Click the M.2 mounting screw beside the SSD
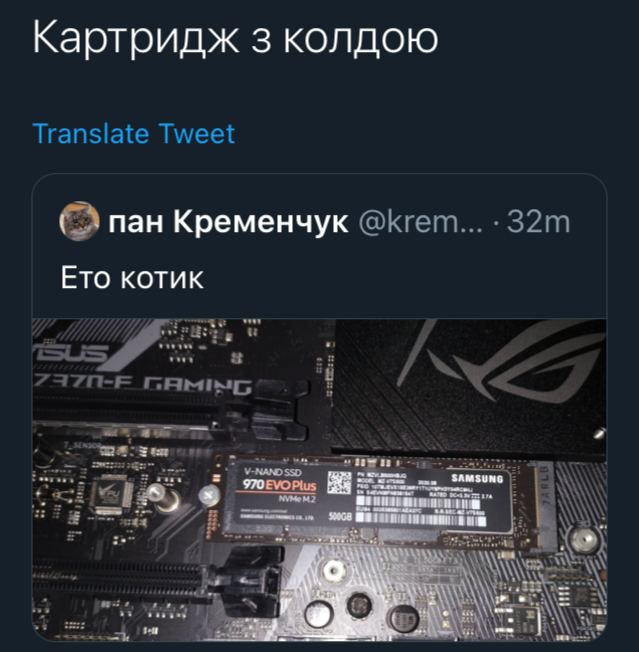Viewport: 639px width, 652px height. pyautogui.click(x=208, y=495)
